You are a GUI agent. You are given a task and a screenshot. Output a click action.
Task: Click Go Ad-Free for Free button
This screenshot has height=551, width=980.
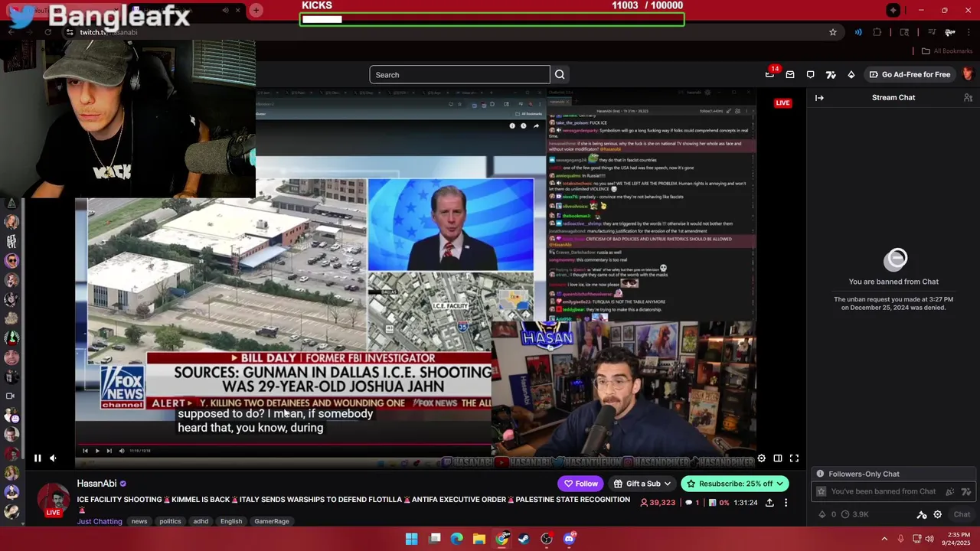pos(910,74)
